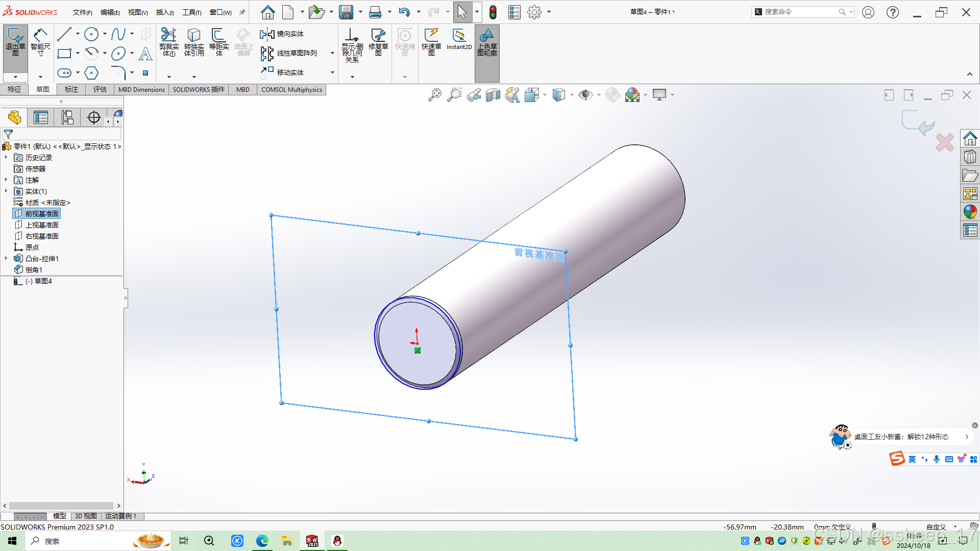The height and width of the screenshot is (551, 980).
Task: Toggle Instant2D mode
Action: pyautogui.click(x=459, y=39)
